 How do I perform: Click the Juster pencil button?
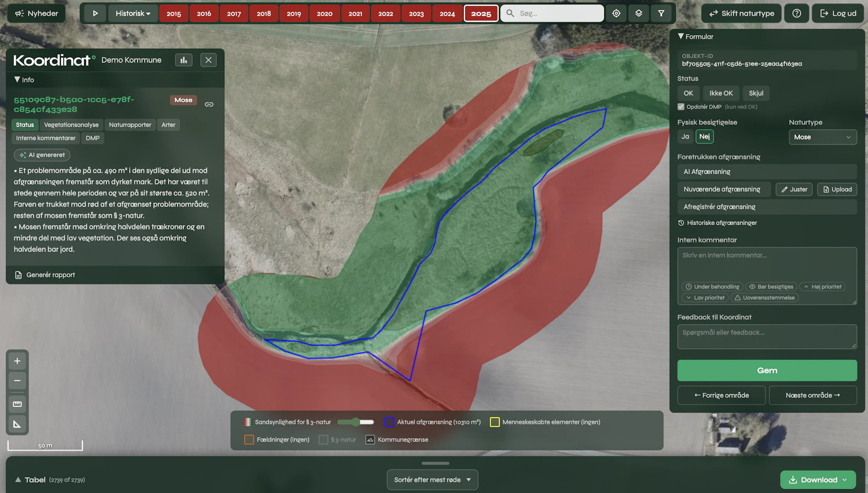[x=794, y=190]
